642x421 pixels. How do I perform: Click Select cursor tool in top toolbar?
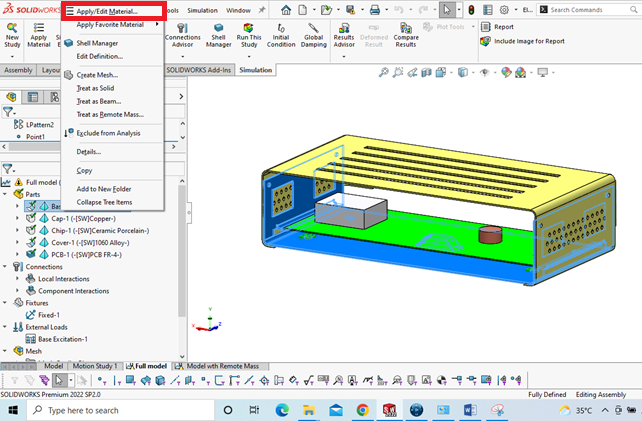coord(447,10)
